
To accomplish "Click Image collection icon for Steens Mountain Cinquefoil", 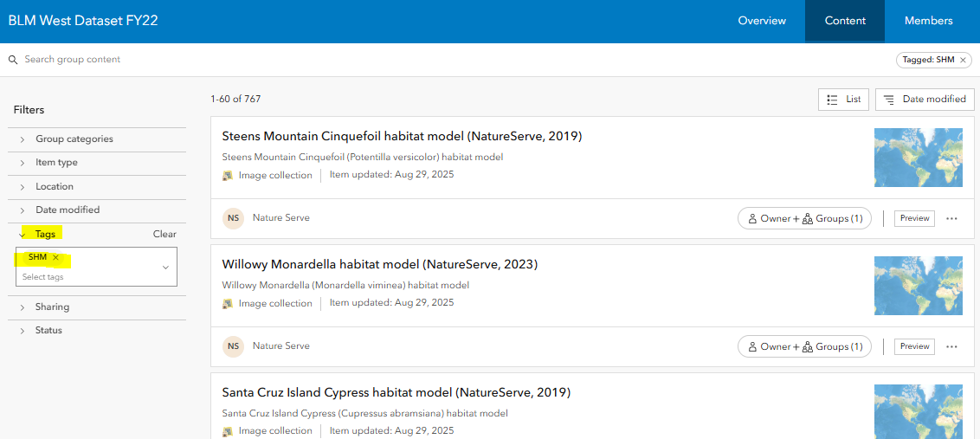I will 228,176.
